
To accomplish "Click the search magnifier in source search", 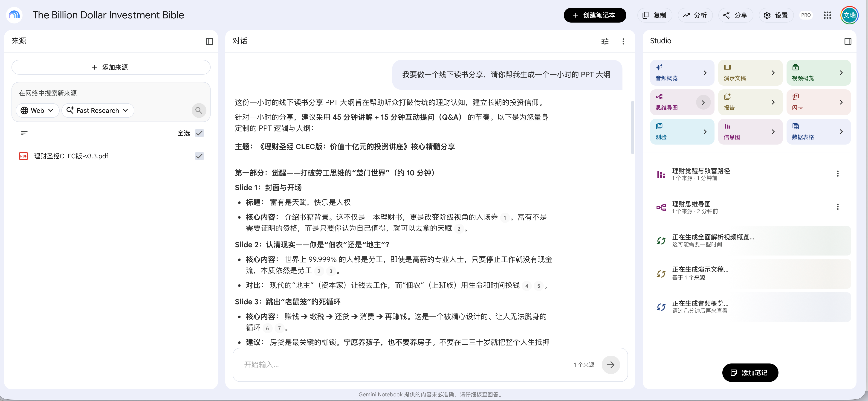I will (199, 110).
